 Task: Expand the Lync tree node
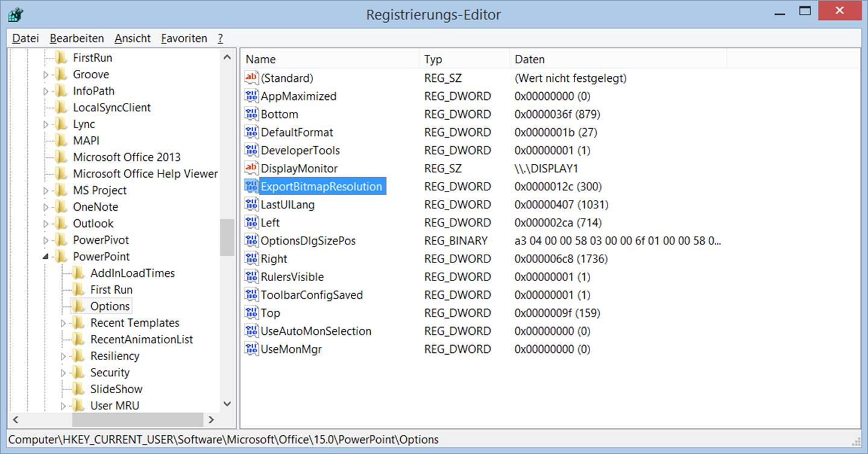[x=46, y=124]
